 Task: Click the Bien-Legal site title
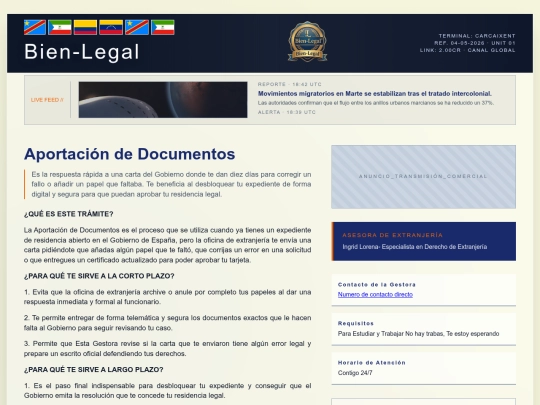(x=82, y=52)
